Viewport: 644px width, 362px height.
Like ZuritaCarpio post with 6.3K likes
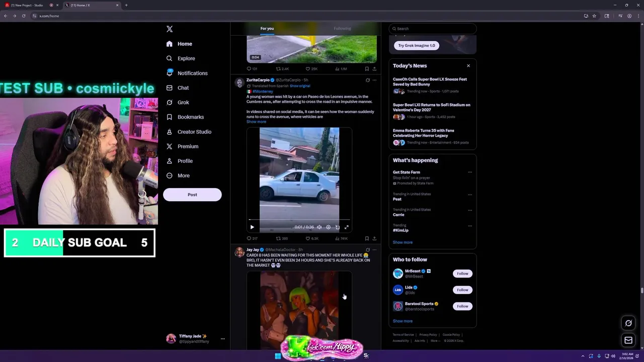coord(312,238)
